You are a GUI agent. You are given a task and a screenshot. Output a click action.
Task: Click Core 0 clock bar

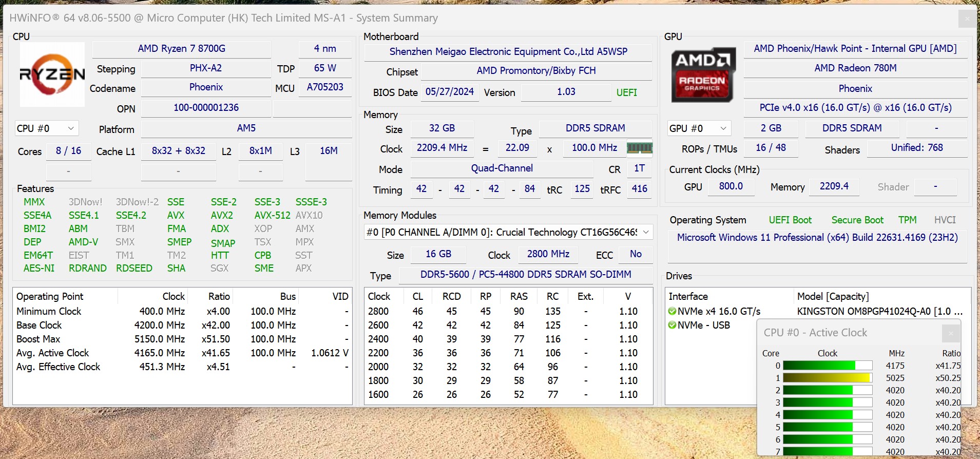coord(828,366)
